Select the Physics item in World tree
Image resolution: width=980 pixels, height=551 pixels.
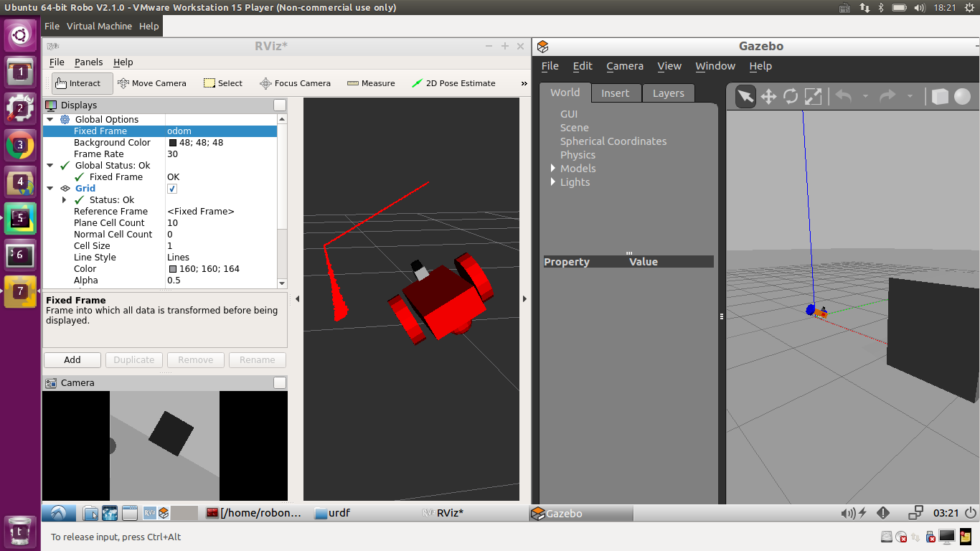[x=578, y=155]
